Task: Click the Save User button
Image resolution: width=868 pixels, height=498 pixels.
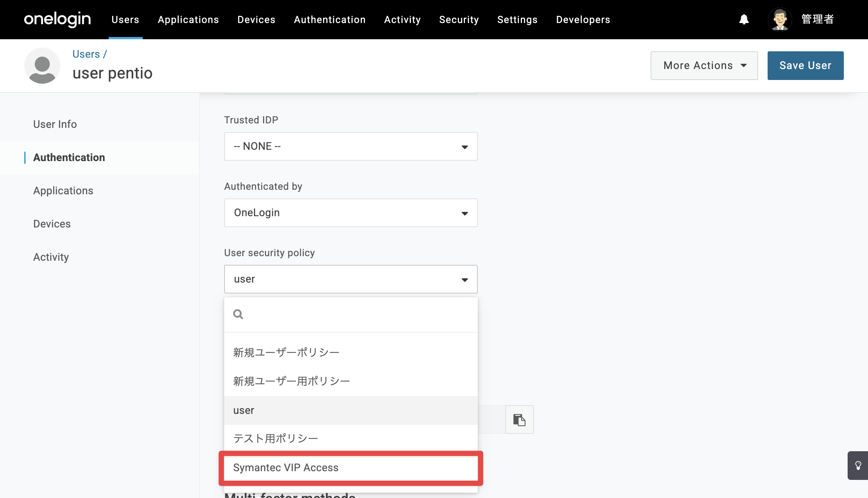Action: pos(805,66)
